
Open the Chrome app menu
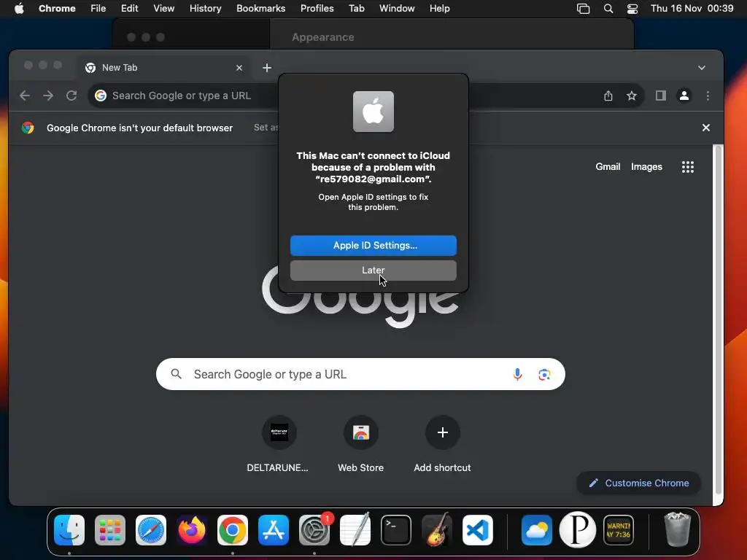[x=57, y=8]
